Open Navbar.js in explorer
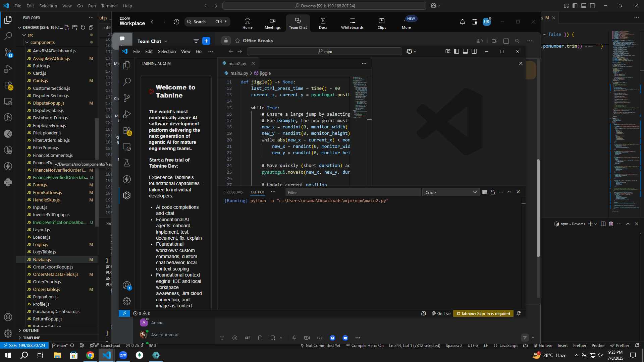 click(x=42, y=259)
